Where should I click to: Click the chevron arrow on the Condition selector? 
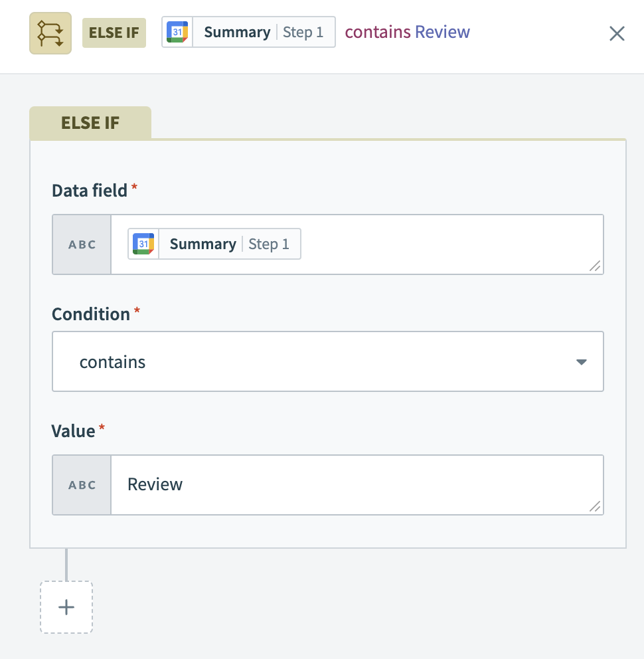pos(581,361)
